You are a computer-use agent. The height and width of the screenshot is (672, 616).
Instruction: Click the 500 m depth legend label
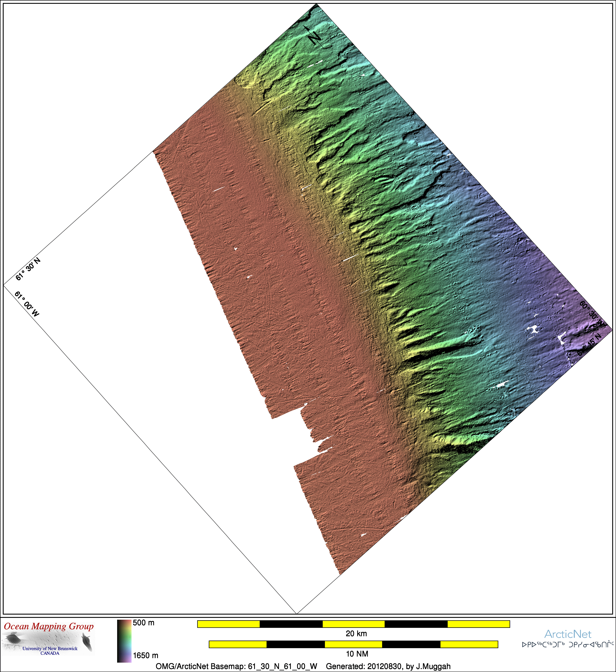coord(144,623)
